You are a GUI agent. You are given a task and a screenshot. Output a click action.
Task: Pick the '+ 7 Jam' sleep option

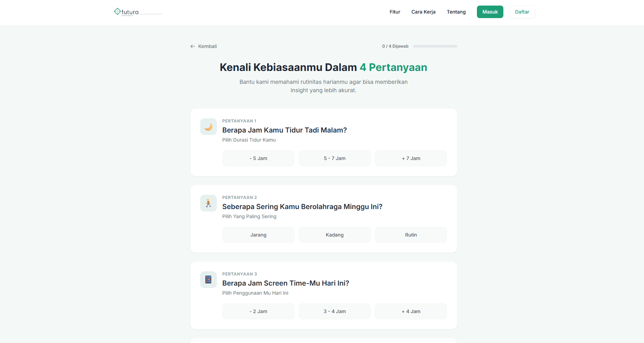[x=411, y=158]
